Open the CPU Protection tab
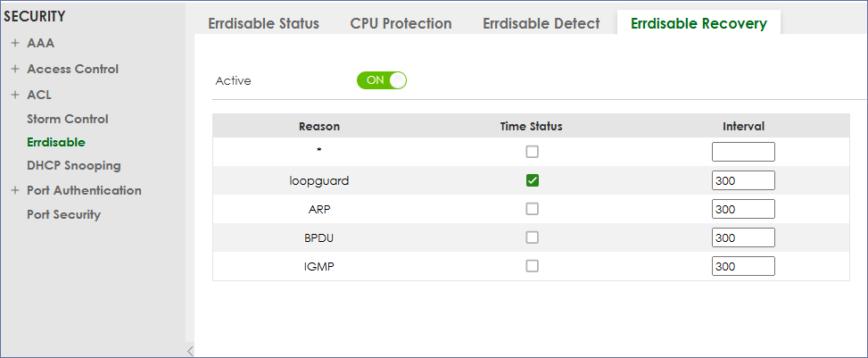Screen dimensions: 868x358 point(401,24)
